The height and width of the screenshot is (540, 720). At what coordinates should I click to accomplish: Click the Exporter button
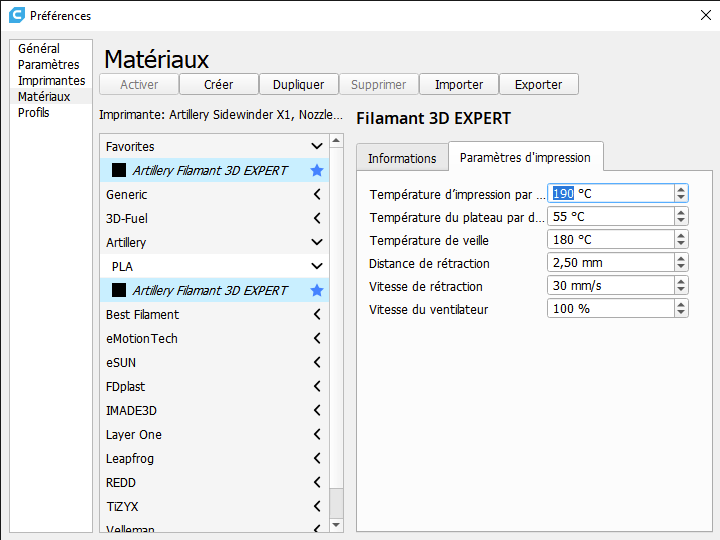(539, 84)
